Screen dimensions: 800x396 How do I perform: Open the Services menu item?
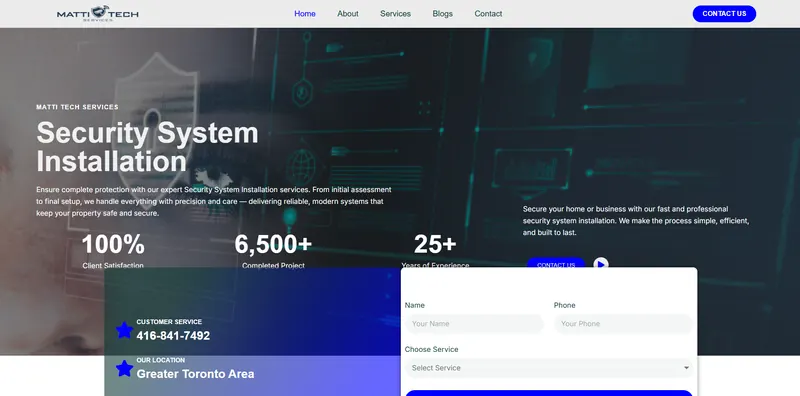[x=395, y=14]
